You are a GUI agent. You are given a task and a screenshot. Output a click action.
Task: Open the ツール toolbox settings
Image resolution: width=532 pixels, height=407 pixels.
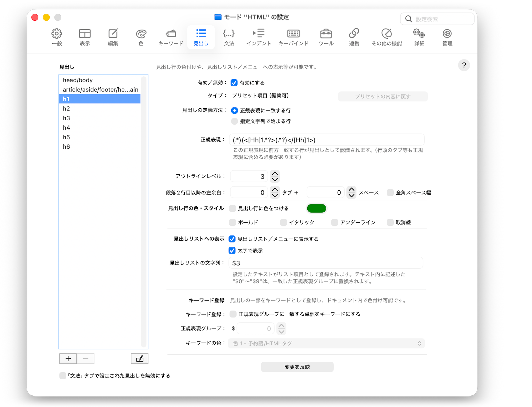pyautogui.click(x=326, y=37)
